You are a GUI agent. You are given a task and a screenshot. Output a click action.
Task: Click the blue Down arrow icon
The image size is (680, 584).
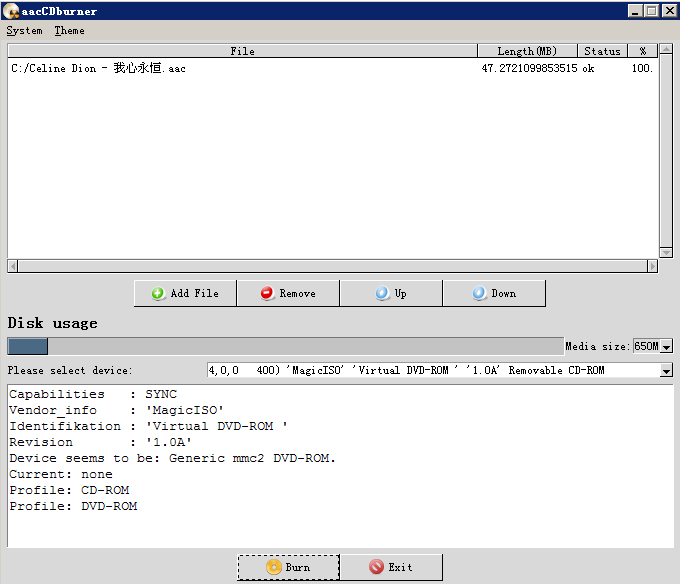pyautogui.click(x=479, y=293)
